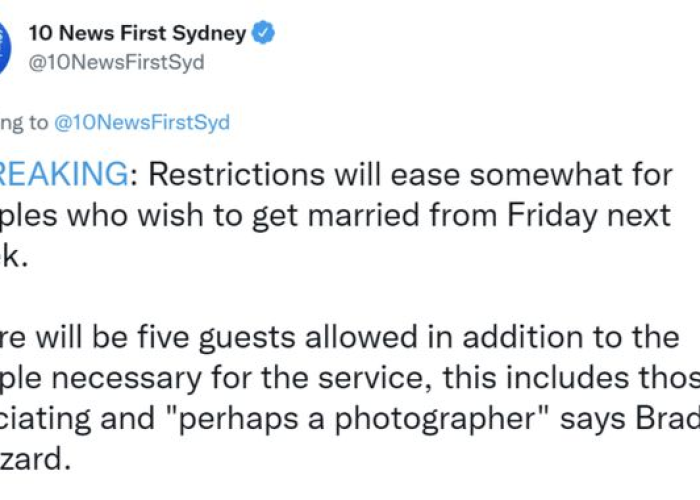700x500 pixels.
Task: Click the phrase "five guests" in the tweet
Action: click(x=217, y=338)
